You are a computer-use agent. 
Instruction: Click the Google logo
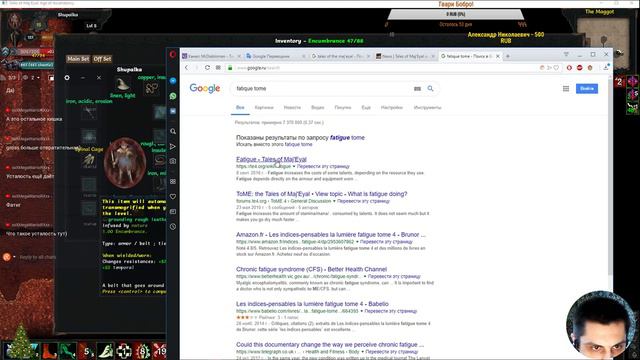click(205, 89)
